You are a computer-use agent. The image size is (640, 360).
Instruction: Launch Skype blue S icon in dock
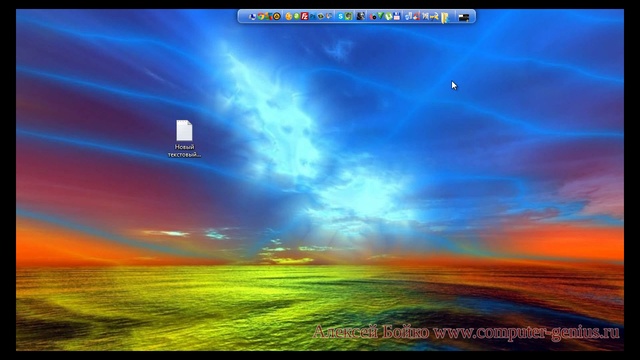point(341,16)
